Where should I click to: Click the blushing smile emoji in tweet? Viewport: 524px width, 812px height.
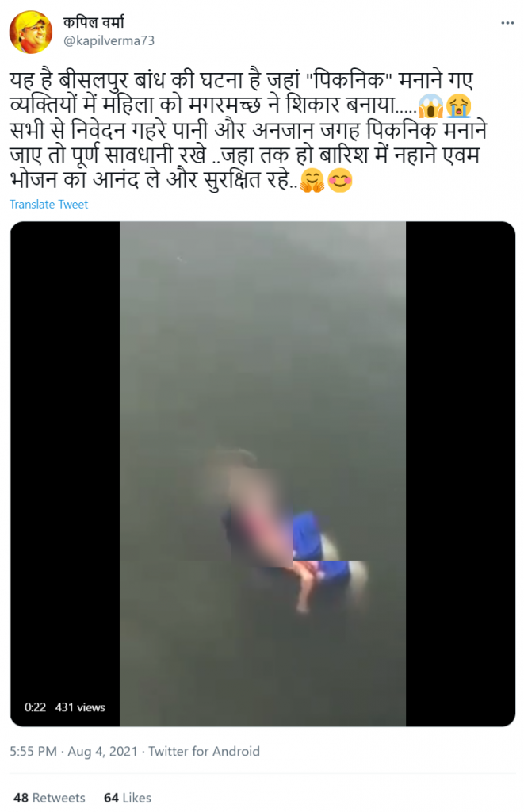point(340,181)
